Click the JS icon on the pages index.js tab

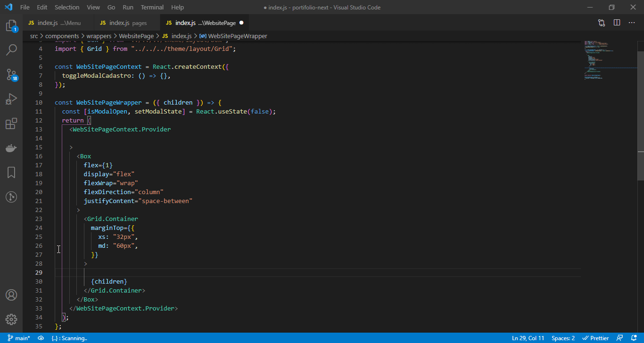[x=103, y=23]
